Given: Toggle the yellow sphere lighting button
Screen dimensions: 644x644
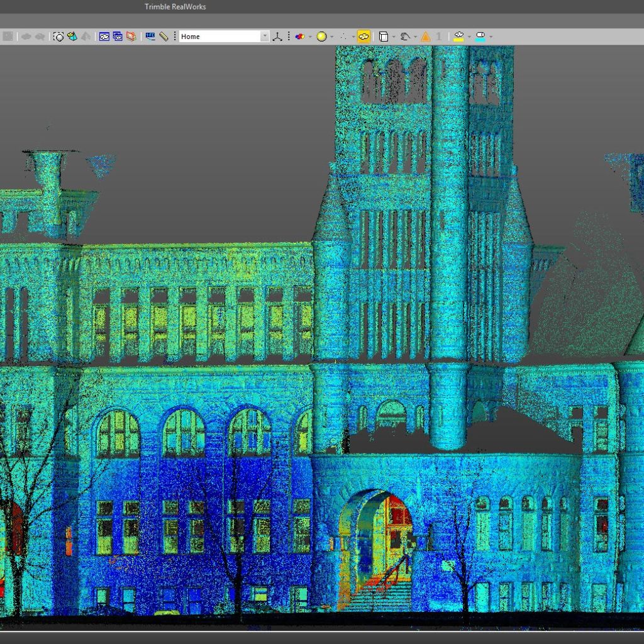Looking at the screenshot, I should 321,36.
